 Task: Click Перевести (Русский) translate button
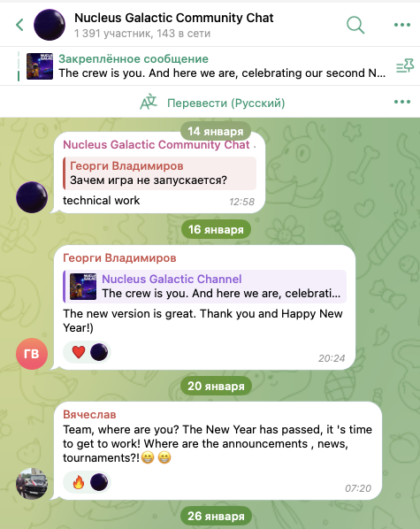click(226, 103)
